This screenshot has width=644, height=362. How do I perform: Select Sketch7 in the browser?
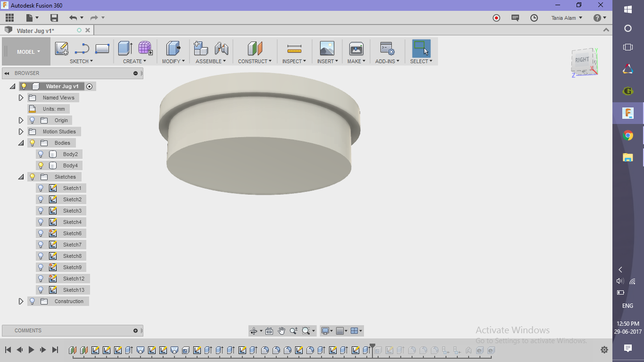point(72,245)
